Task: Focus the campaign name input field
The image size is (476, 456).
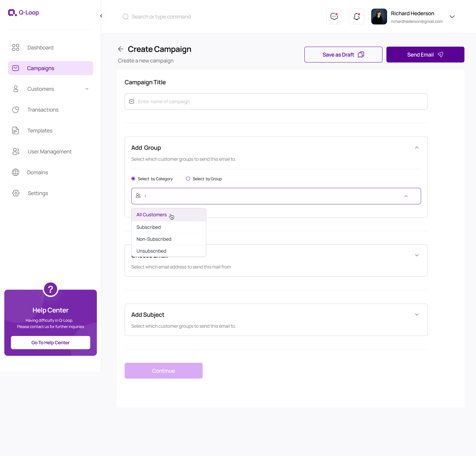Action: (276, 102)
